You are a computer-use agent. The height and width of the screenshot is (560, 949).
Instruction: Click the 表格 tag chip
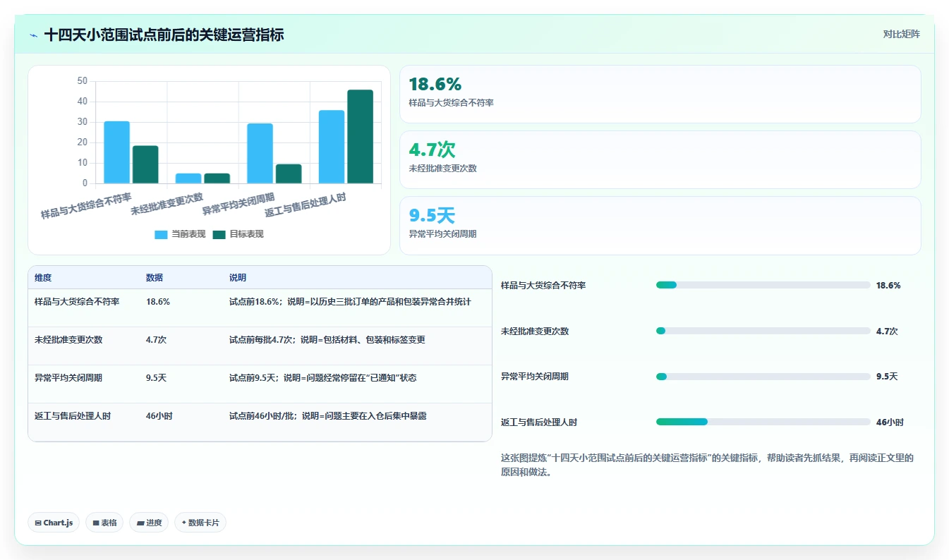point(104,523)
